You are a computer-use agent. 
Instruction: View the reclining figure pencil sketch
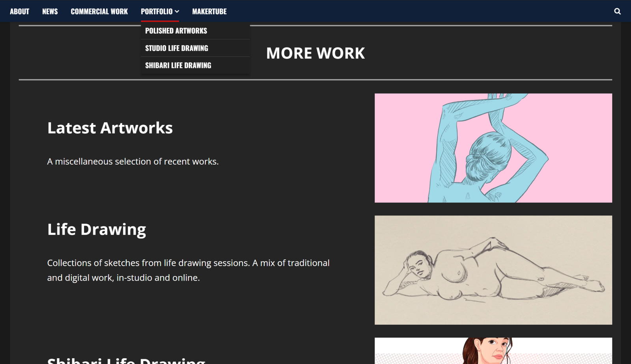point(493,270)
